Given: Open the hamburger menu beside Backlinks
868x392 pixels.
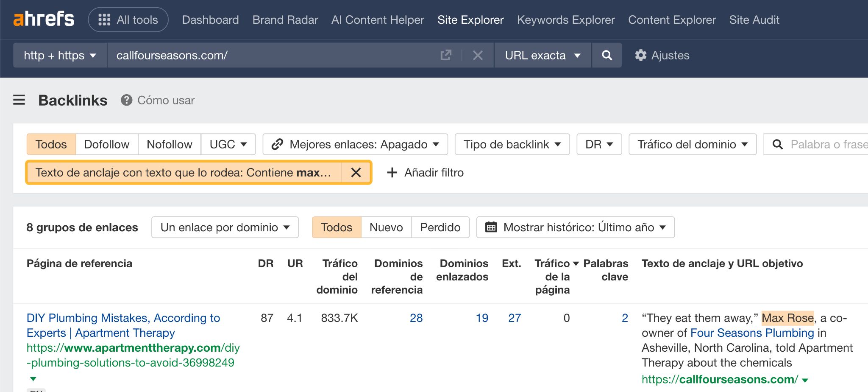Looking at the screenshot, I should tap(19, 100).
